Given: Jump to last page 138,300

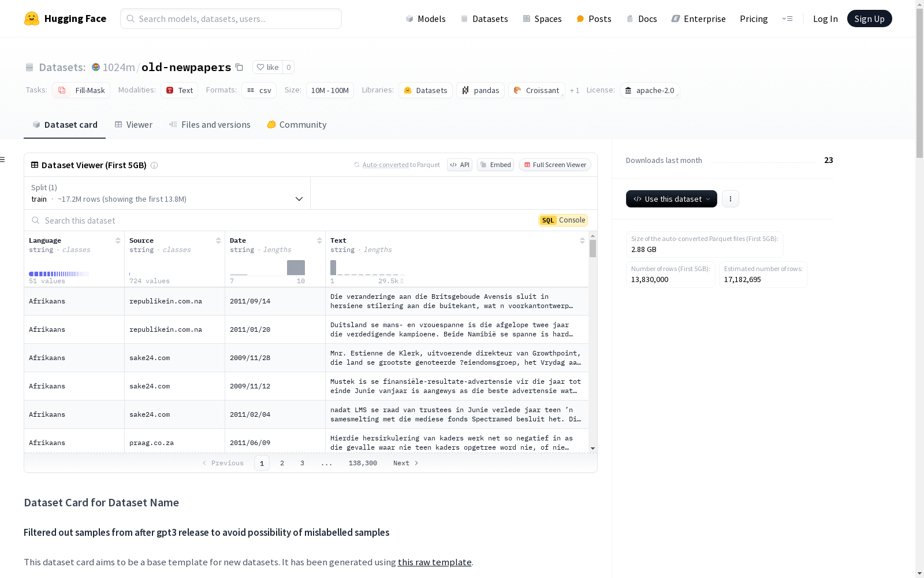Looking at the screenshot, I should [x=363, y=463].
